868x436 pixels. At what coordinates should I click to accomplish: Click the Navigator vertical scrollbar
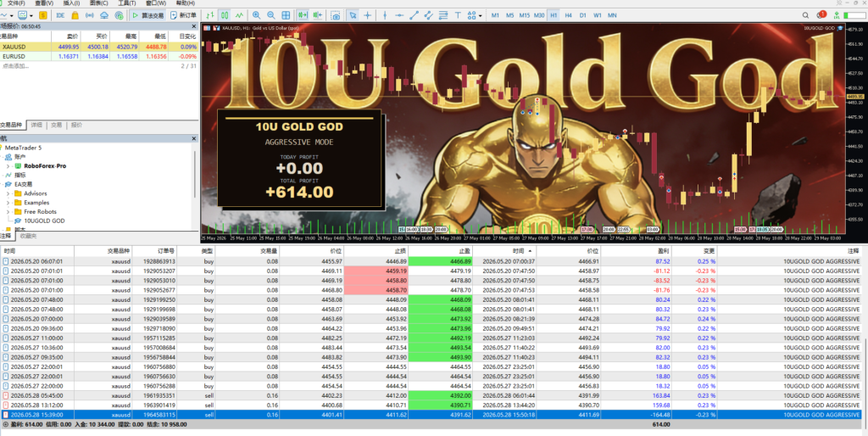click(x=195, y=173)
